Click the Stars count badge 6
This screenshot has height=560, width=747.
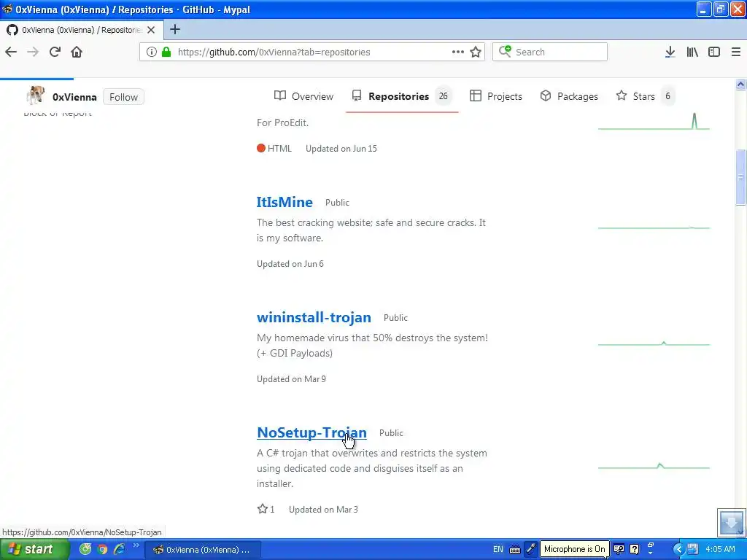pyautogui.click(x=667, y=96)
